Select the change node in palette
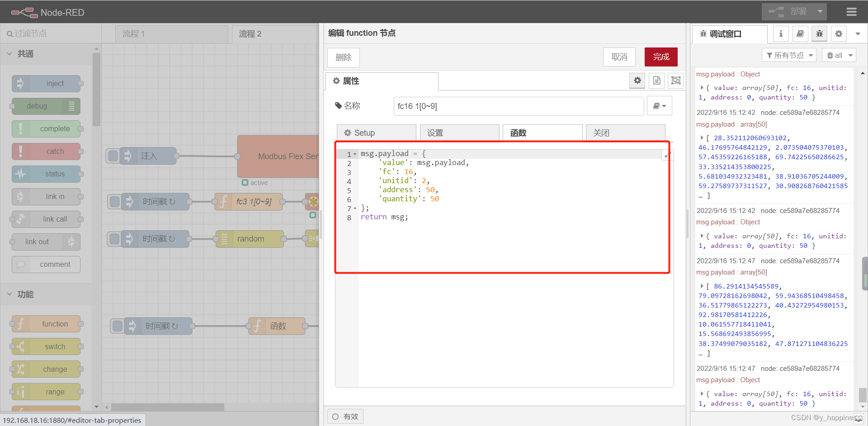This screenshot has width=868, height=426. tap(46, 369)
